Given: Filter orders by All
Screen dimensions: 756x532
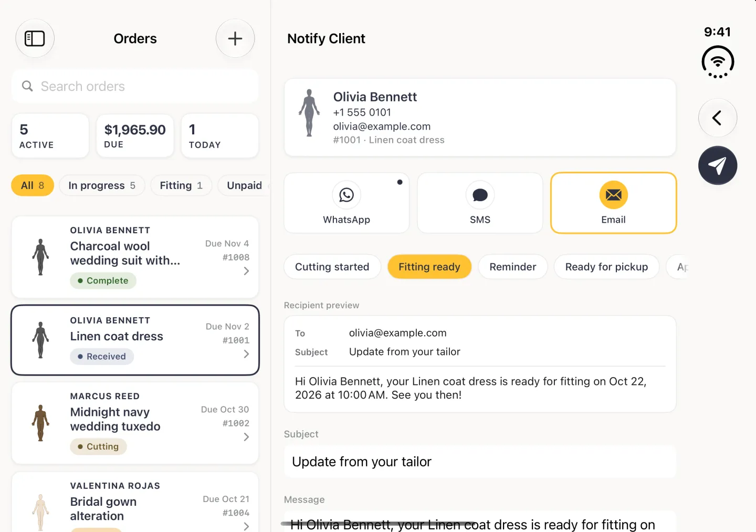Looking at the screenshot, I should (x=33, y=185).
